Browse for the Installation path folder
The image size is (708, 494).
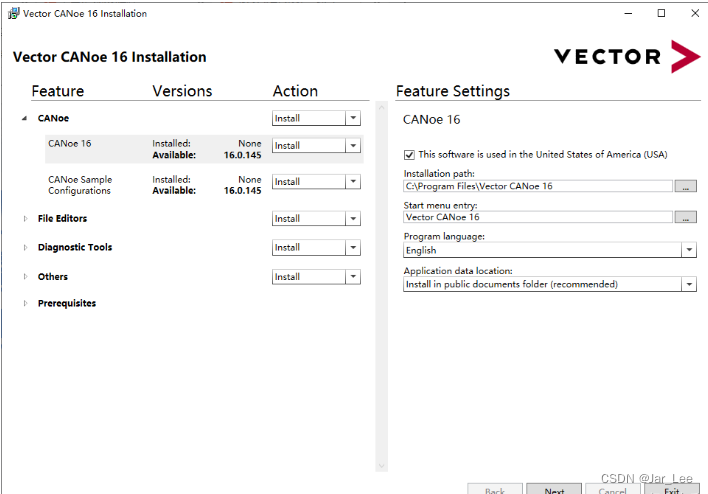coord(685,186)
